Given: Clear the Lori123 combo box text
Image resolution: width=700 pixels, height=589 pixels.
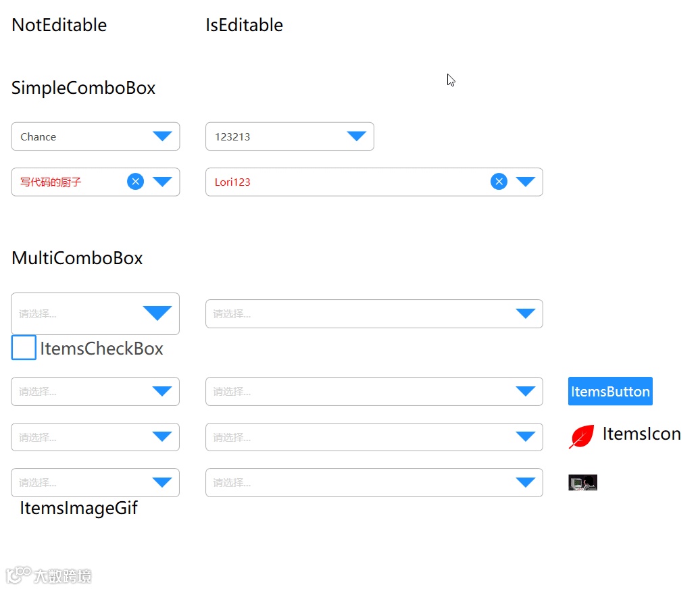Looking at the screenshot, I should click(x=499, y=182).
